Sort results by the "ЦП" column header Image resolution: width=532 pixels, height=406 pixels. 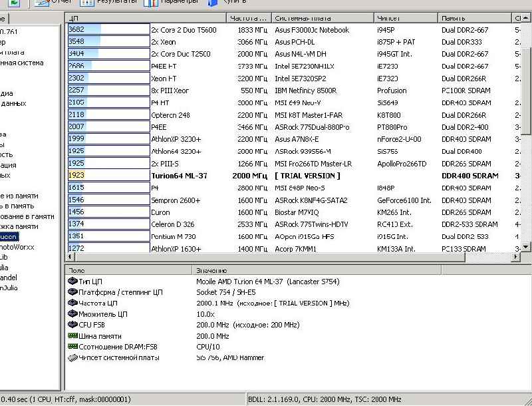click(146, 18)
